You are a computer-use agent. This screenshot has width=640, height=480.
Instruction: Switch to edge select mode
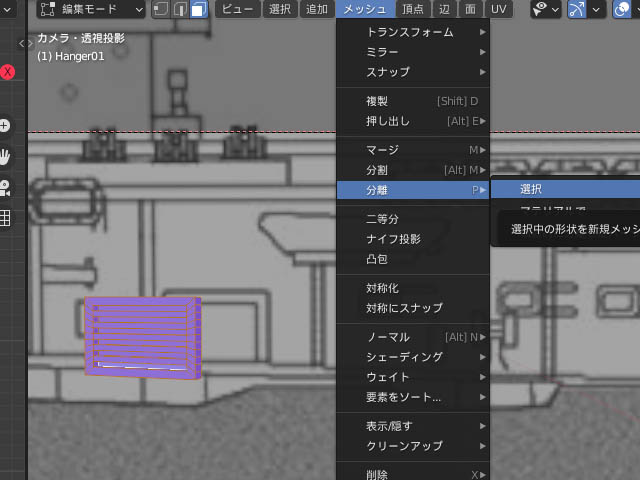point(180,9)
